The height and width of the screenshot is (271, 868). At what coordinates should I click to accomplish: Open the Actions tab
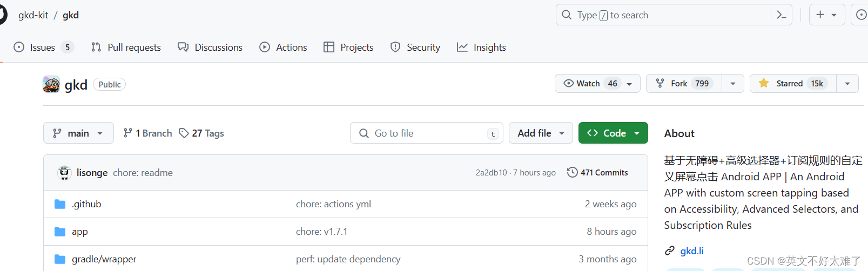click(283, 48)
